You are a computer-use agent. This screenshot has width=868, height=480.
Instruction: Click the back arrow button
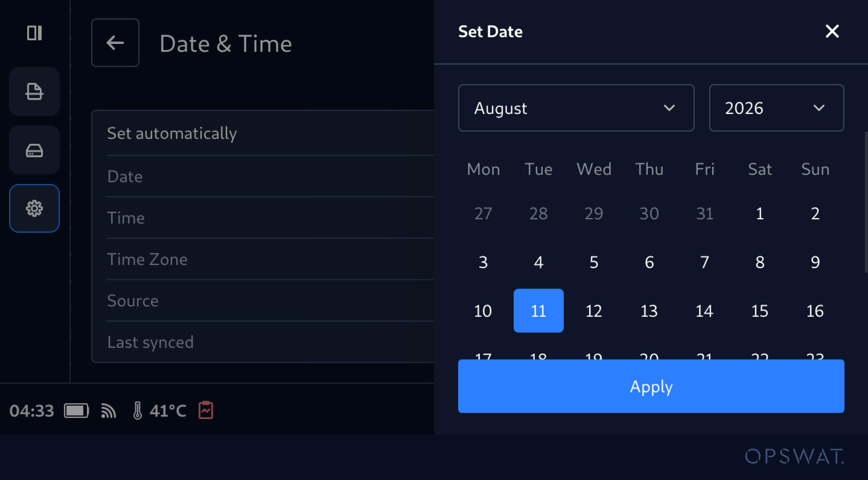115,43
